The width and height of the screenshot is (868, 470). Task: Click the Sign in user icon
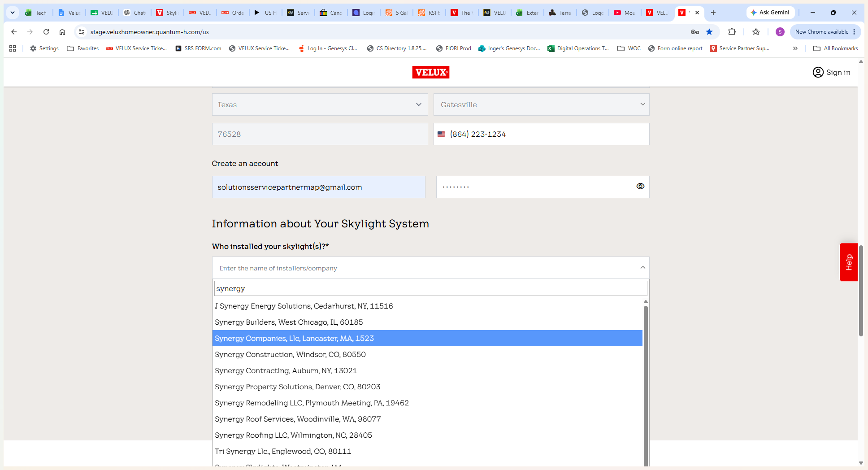818,72
